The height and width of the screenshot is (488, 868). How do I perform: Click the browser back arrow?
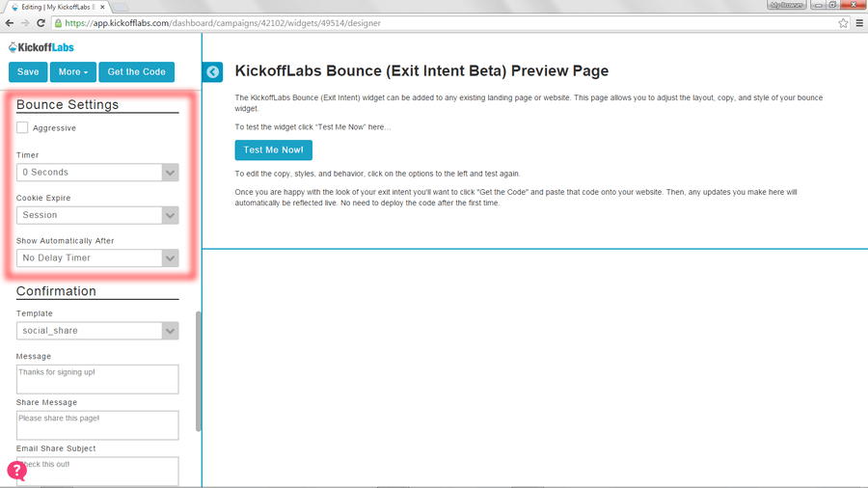click(10, 23)
